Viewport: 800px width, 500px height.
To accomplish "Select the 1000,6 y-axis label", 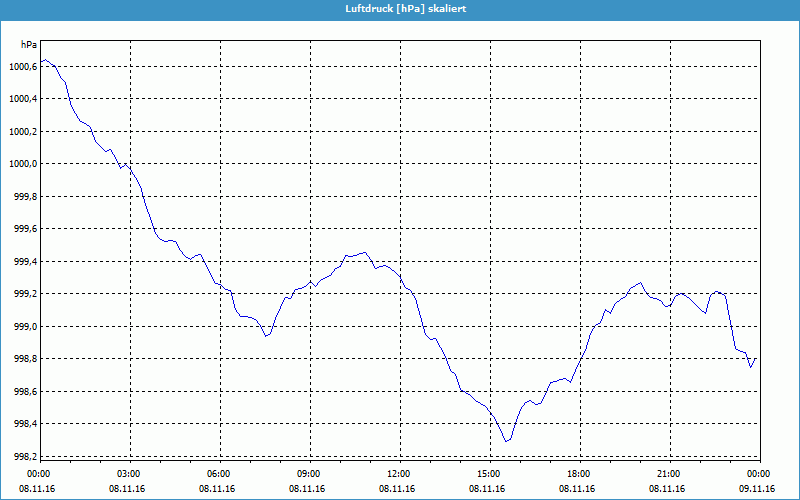I will tap(22, 66).
